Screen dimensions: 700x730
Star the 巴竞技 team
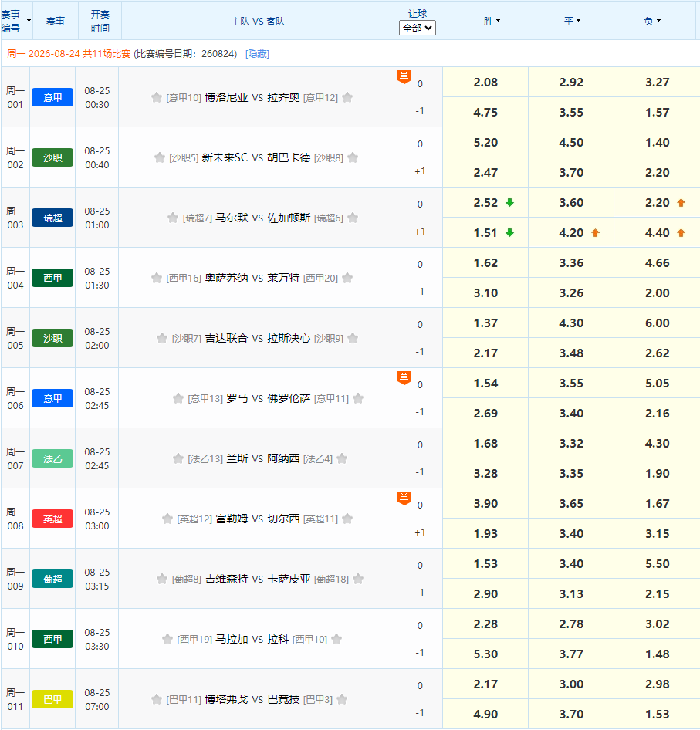coord(342,699)
